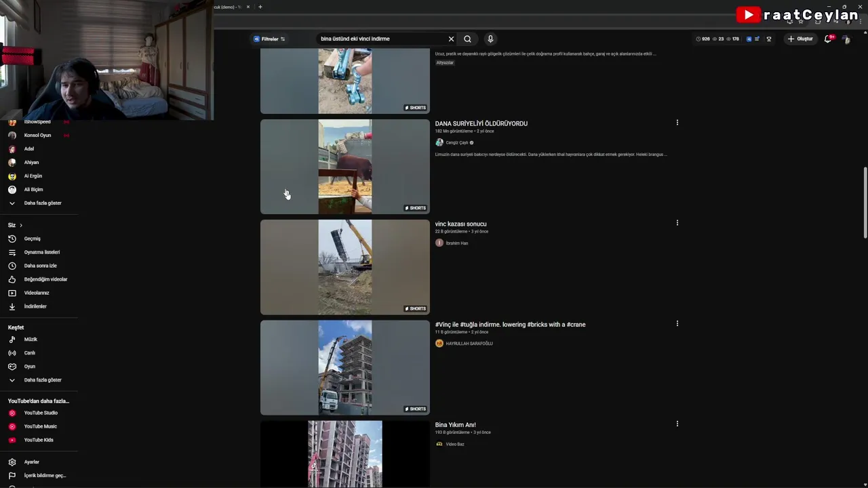Open Oynatma listeleri playlists

[41, 252]
